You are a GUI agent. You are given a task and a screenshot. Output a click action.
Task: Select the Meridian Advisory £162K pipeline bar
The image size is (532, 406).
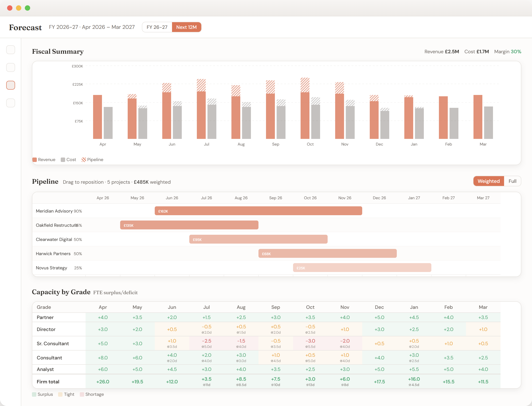[x=258, y=211]
